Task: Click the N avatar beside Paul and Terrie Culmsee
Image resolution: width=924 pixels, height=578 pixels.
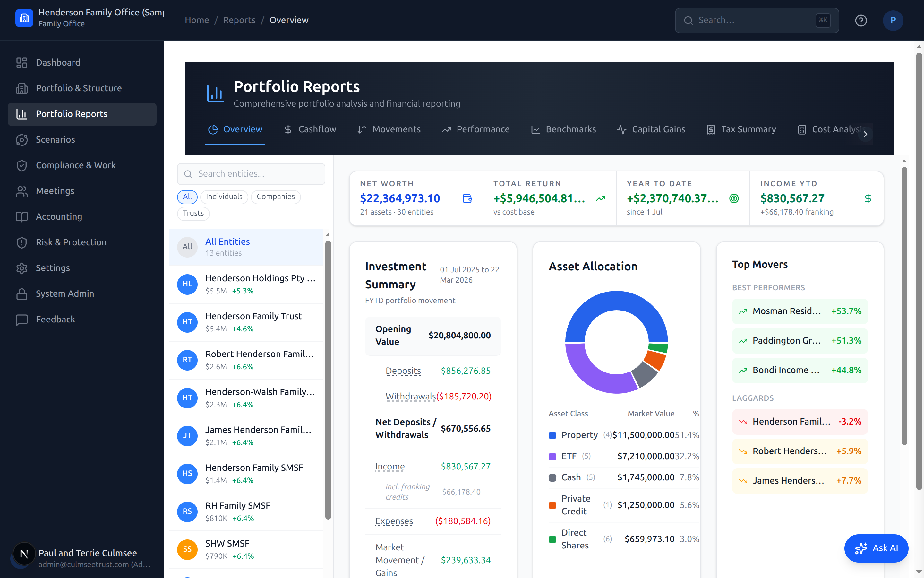Action: pos(24,554)
